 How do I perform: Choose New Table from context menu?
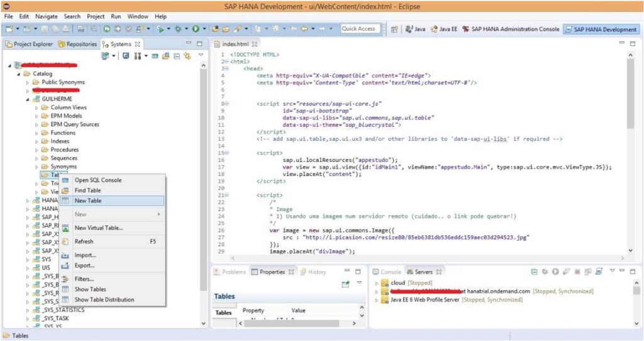[x=87, y=200]
